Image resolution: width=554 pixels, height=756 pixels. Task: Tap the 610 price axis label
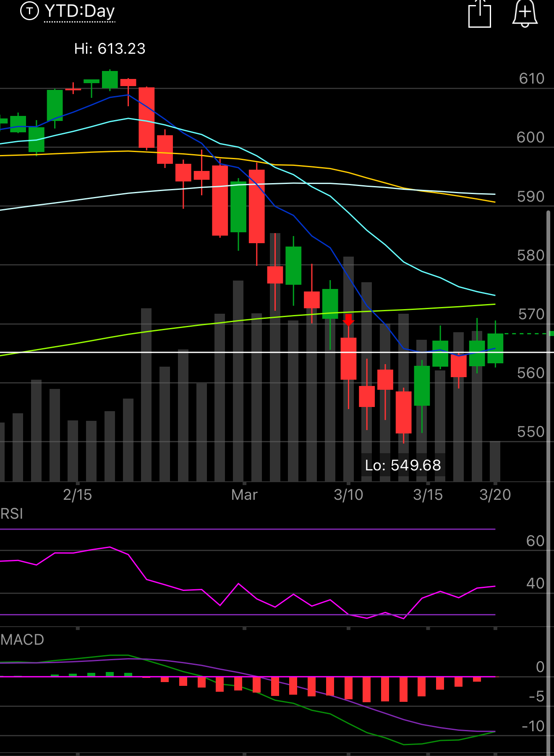point(531,79)
